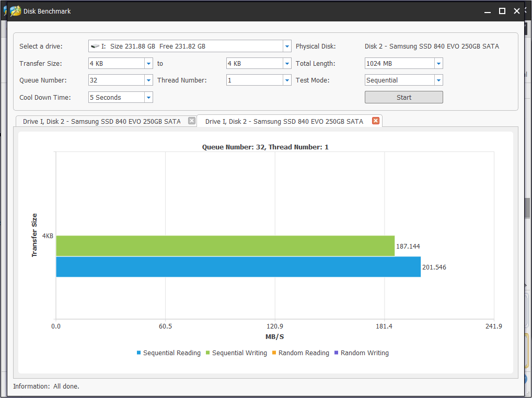Select the second Drive I results tab
532x398 pixels.
(284, 121)
